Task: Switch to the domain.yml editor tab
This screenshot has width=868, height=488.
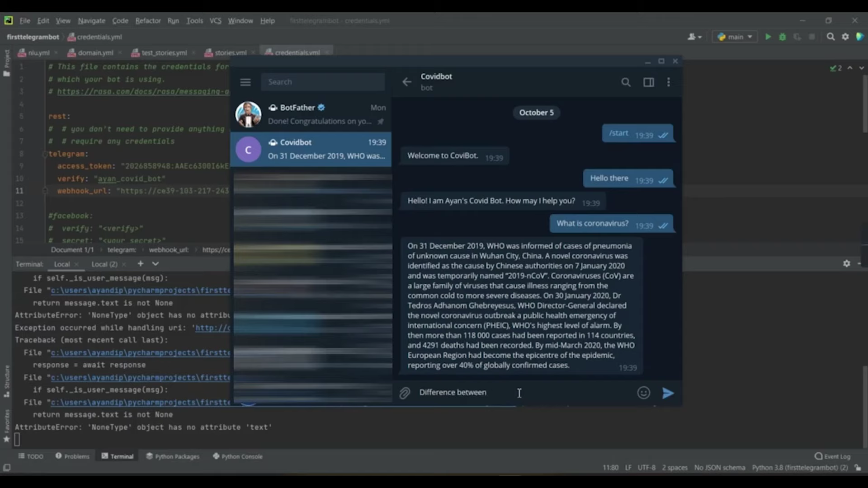Action: pyautogui.click(x=95, y=53)
